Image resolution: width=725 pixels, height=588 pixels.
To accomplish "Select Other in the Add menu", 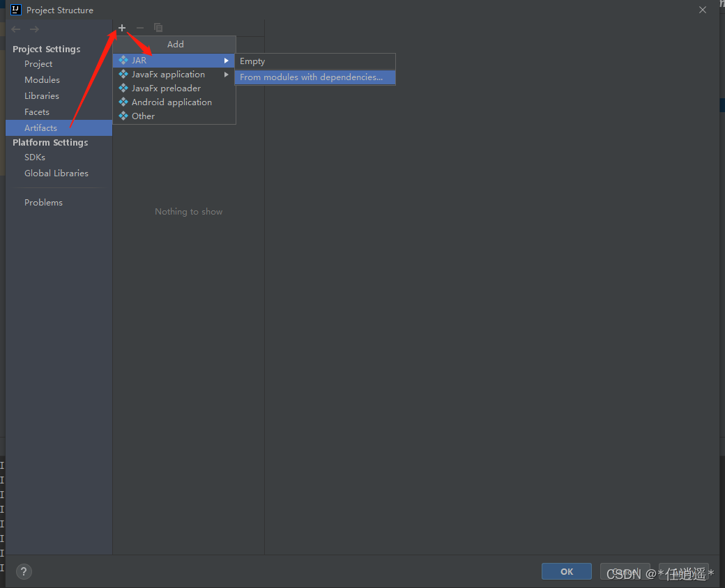I will pos(143,116).
